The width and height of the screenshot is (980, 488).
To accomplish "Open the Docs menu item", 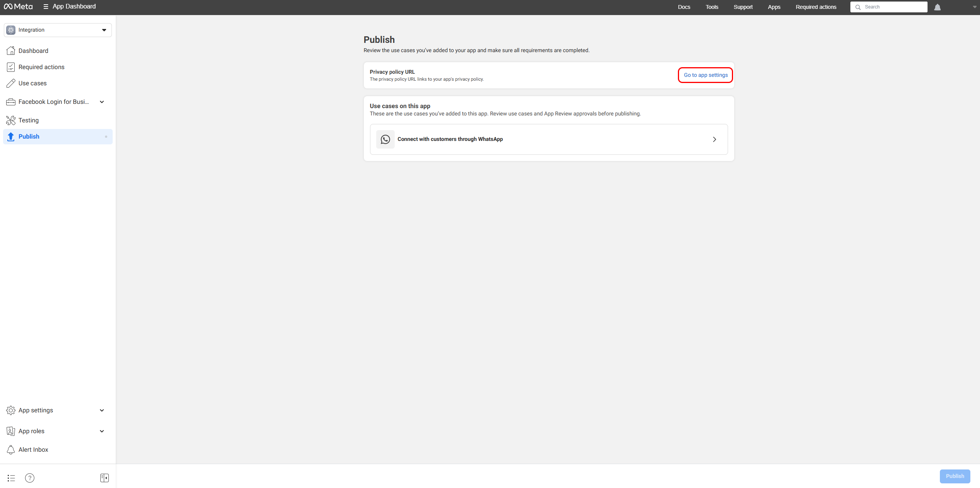I will 684,7.
